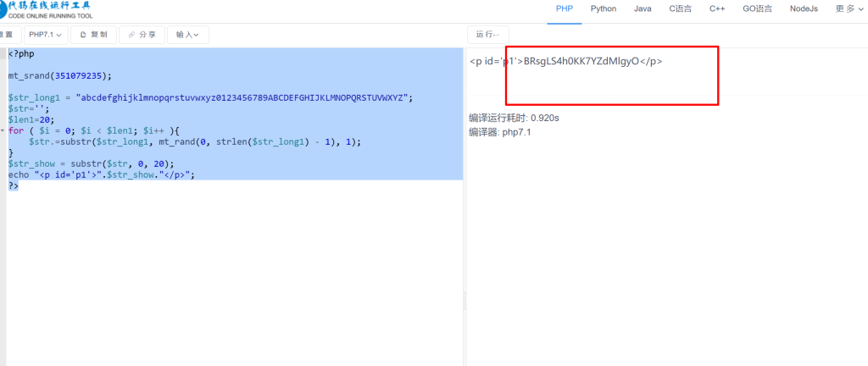Viewport: 868px width, 366px height.
Task: Click the breakpoint marker beside the for loop
Action: (x=3, y=131)
